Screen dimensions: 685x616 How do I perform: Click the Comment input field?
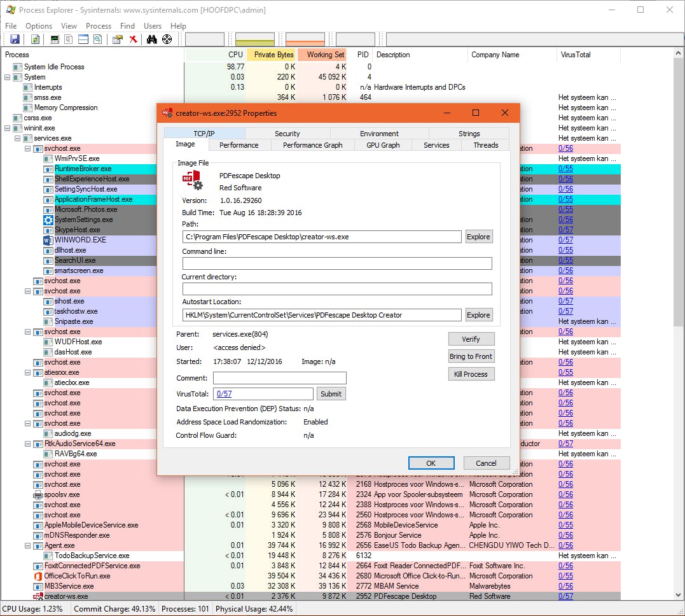pos(280,378)
